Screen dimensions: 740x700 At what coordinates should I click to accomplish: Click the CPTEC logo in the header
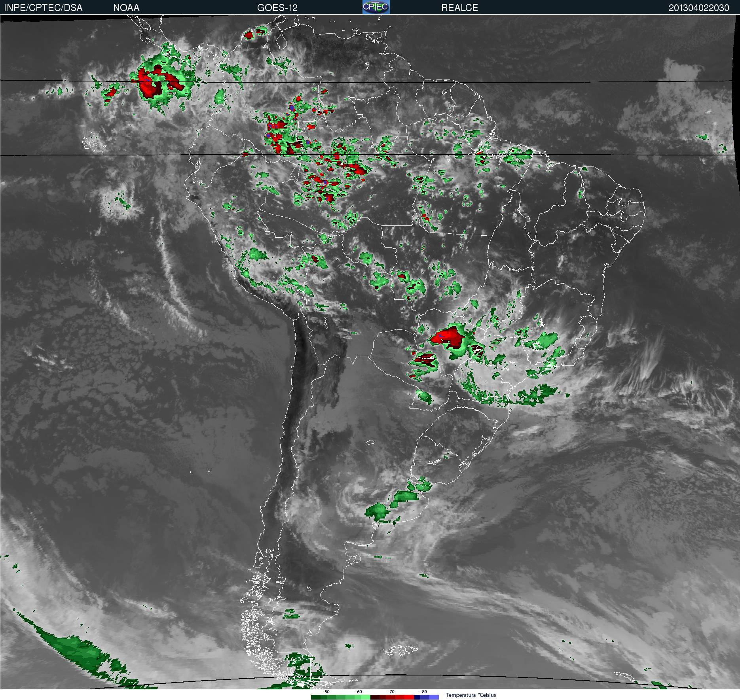point(376,7)
